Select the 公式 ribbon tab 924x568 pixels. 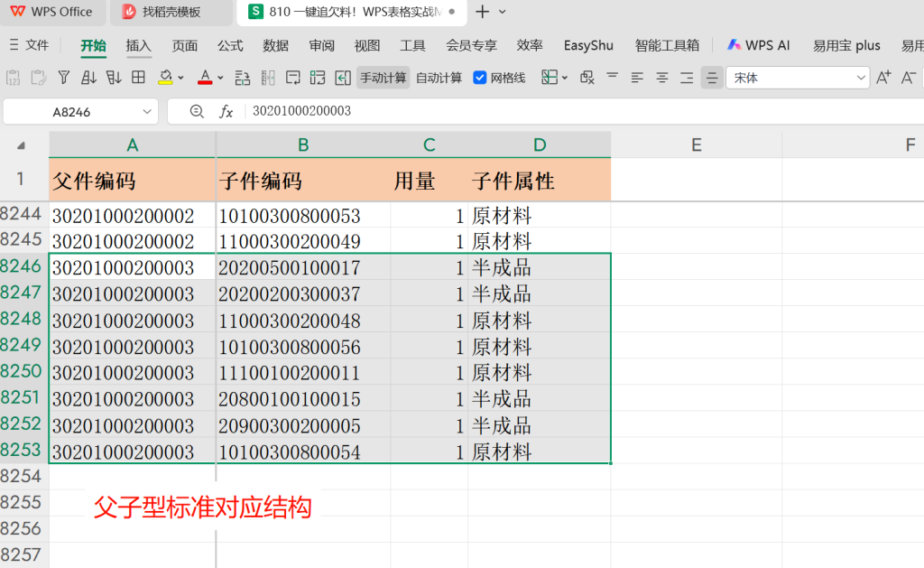[x=230, y=46]
